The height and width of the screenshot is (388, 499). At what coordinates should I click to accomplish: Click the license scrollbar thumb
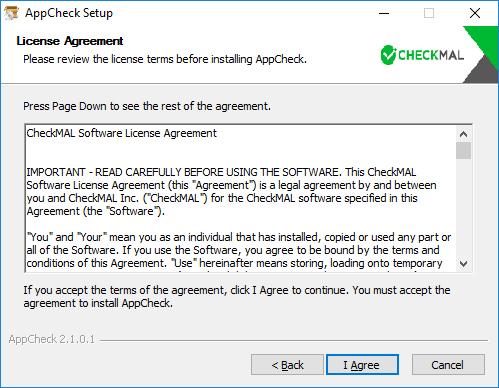click(x=463, y=151)
